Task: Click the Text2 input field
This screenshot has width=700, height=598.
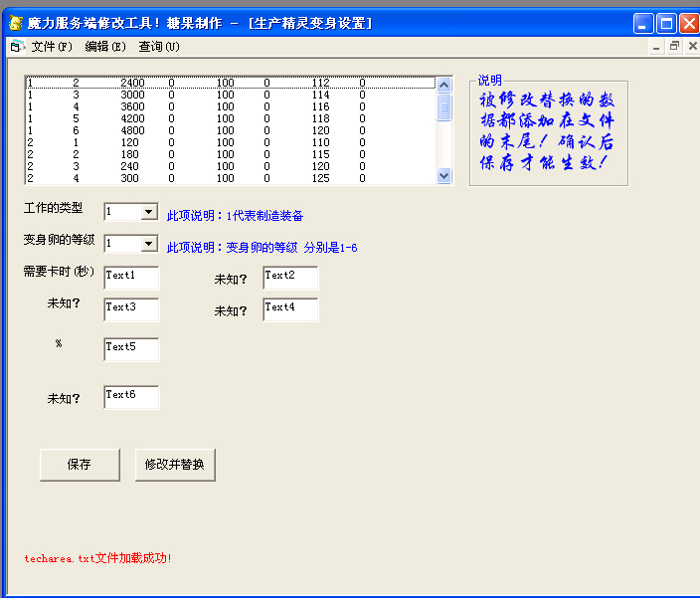Action: click(290, 278)
